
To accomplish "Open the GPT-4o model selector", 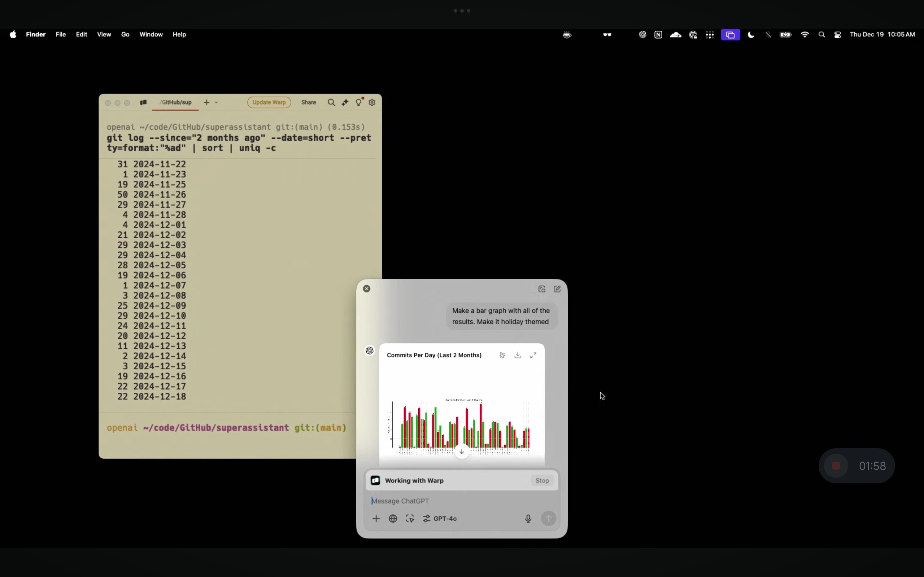I will point(440,519).
